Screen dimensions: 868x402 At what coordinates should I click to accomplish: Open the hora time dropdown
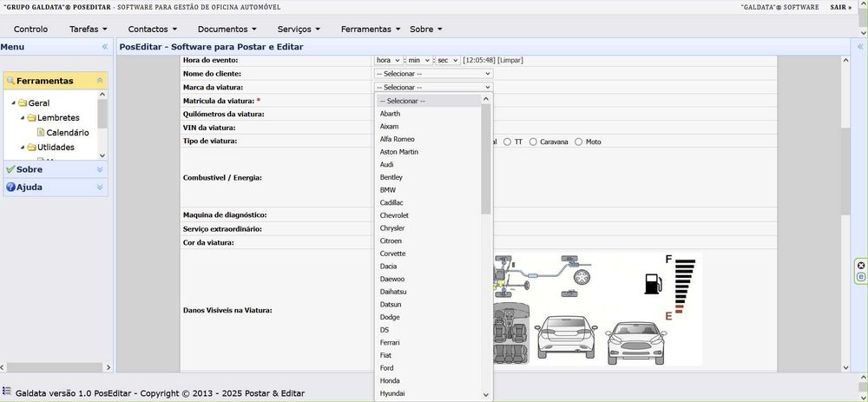389,60
